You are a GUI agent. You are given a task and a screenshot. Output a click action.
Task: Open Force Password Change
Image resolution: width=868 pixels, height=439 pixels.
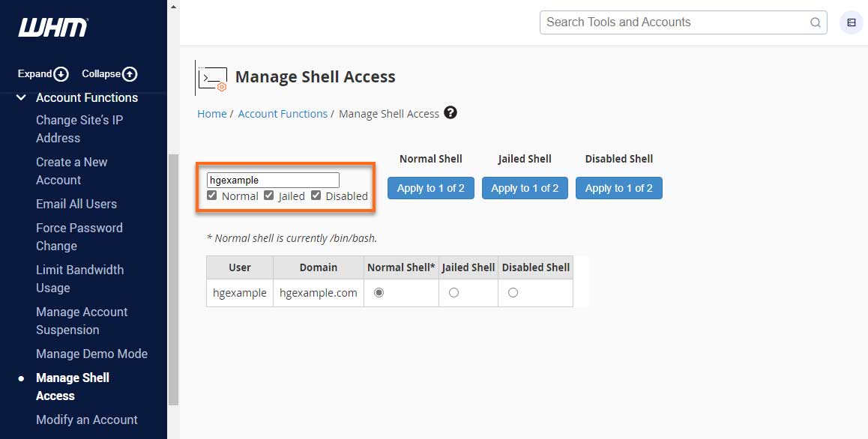[79, 237]
